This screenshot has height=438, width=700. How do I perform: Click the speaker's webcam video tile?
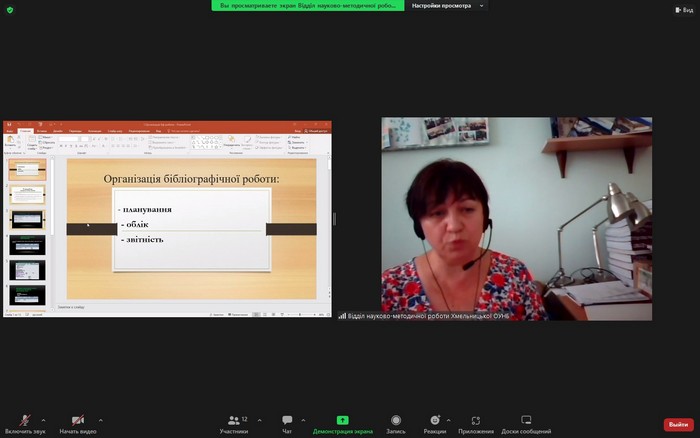coord(516,218)
